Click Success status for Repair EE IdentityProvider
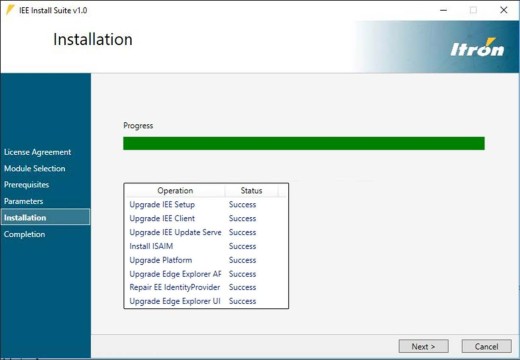 (x=242, y=287)
